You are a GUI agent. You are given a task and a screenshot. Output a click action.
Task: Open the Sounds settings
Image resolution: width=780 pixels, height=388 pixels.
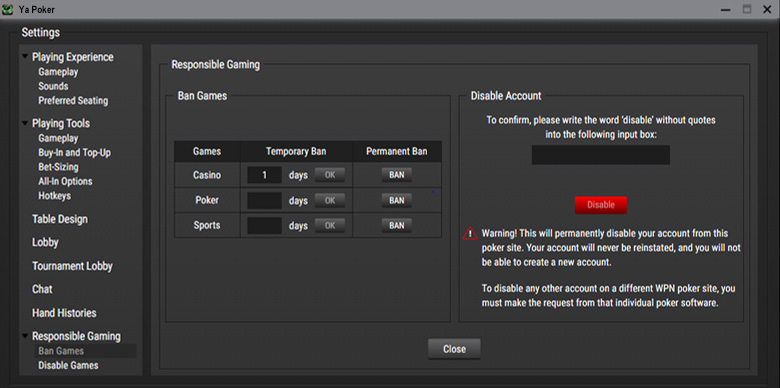[x=53, y=86]
